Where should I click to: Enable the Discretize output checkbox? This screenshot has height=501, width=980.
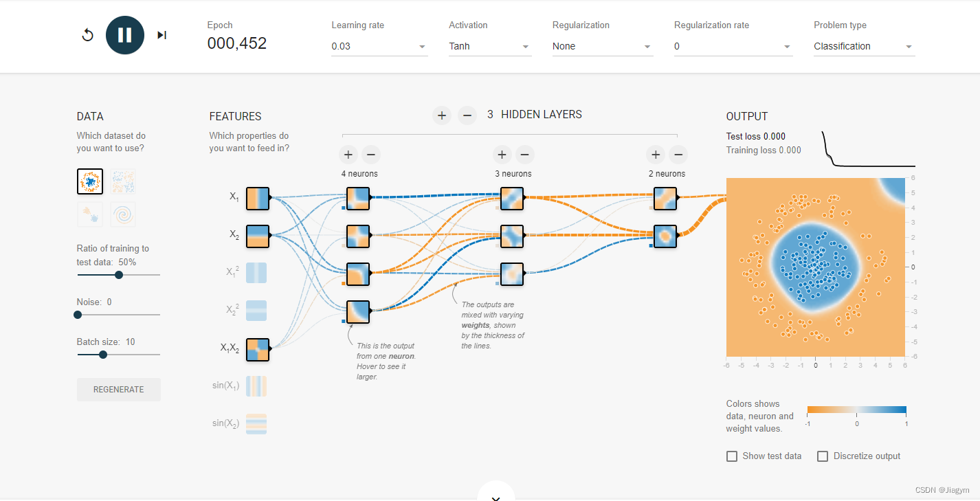pos(823,456)
